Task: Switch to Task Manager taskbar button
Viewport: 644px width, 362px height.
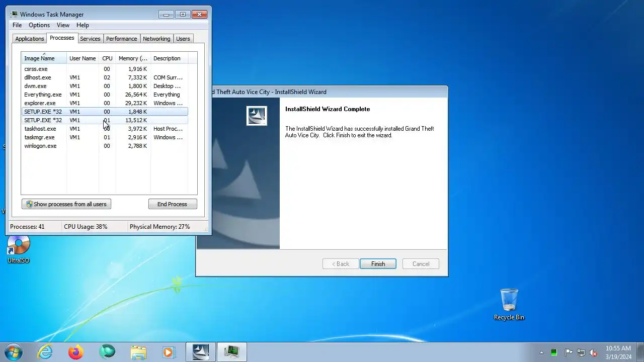Action: coord(232,352)
